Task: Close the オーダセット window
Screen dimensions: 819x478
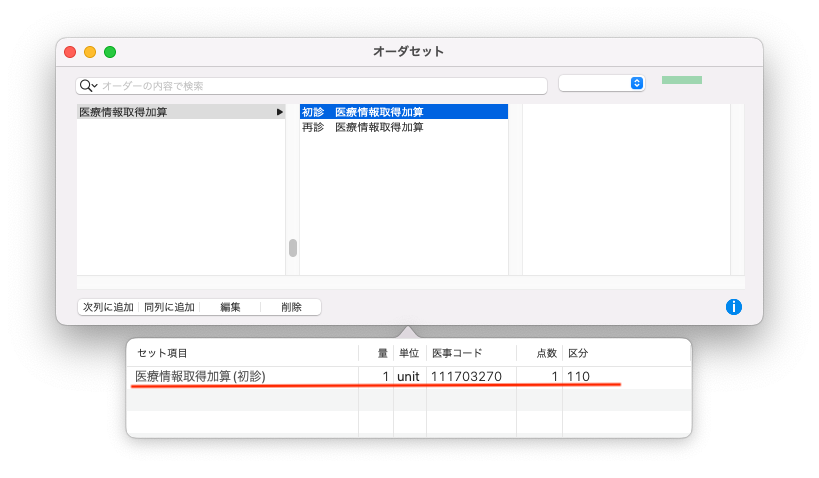Action: [x=70, y=52]
